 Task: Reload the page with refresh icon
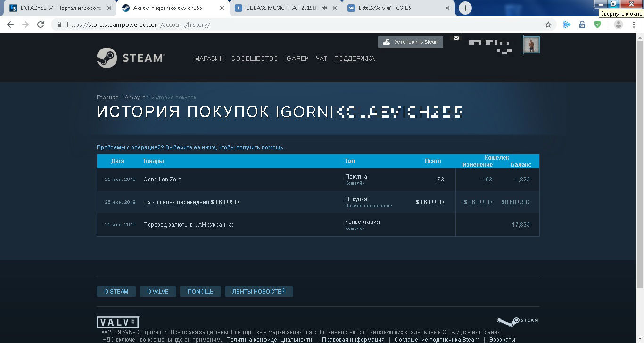(41, 24)
